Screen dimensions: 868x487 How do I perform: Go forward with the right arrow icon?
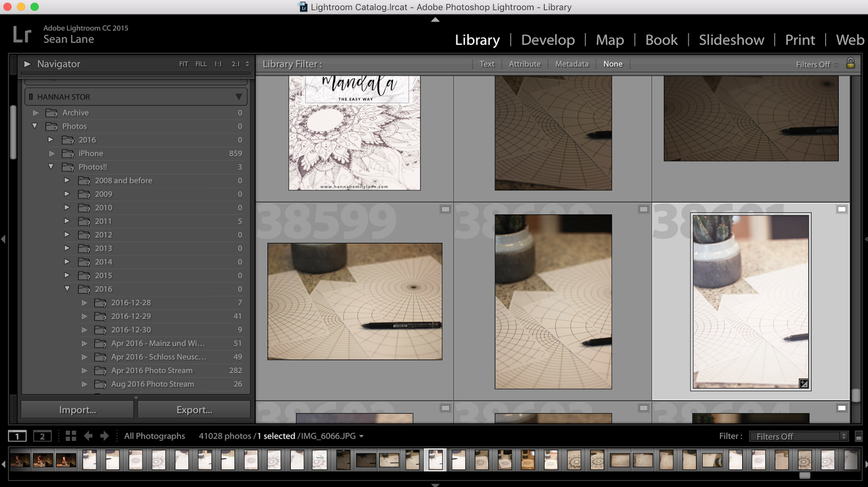tap(104, 436)
